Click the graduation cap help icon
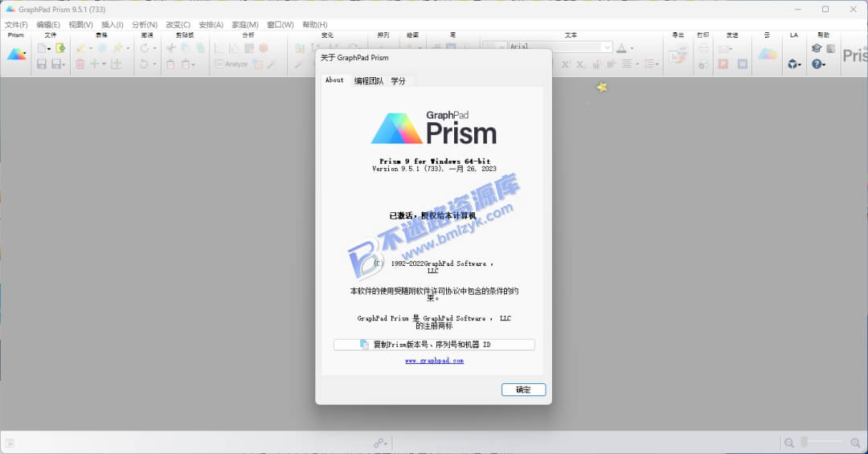The image size is (868, 454). point(816,48)
